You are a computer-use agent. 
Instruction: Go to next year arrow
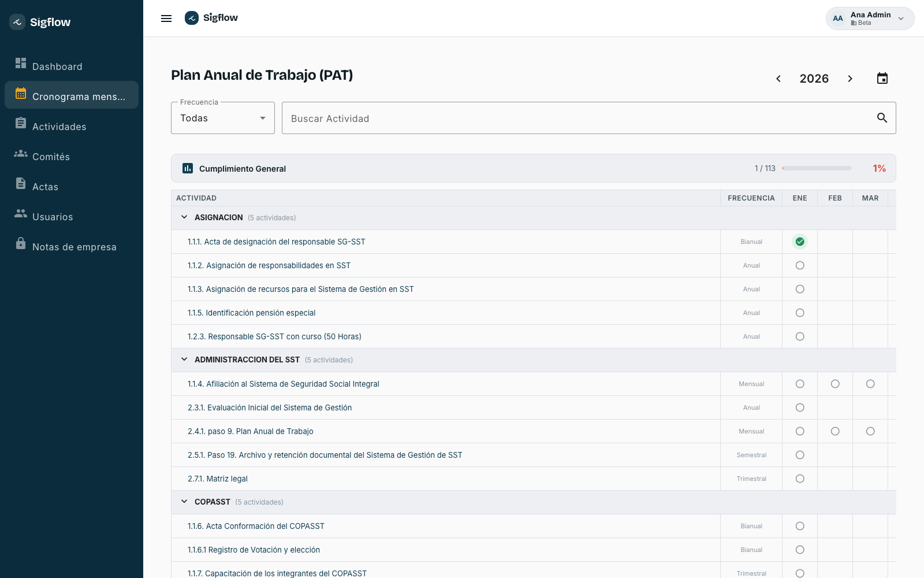tap(850, 79)
